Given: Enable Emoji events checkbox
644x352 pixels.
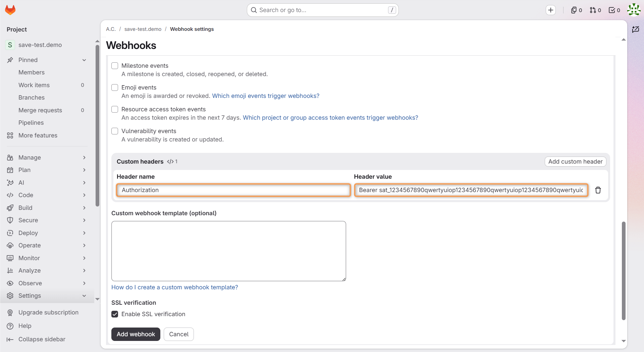Looking at the screenshot, I should (115, 87).
